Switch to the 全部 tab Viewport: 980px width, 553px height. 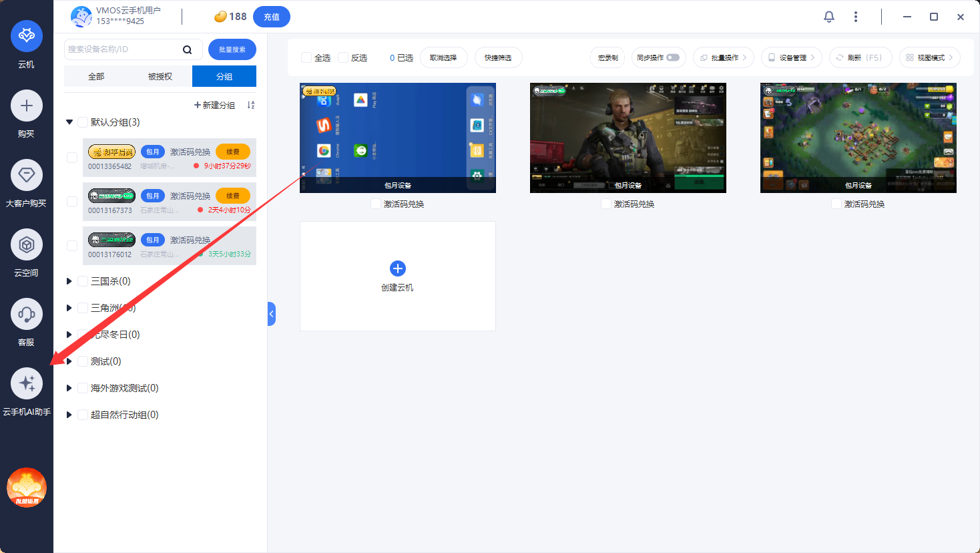(96, 76)
